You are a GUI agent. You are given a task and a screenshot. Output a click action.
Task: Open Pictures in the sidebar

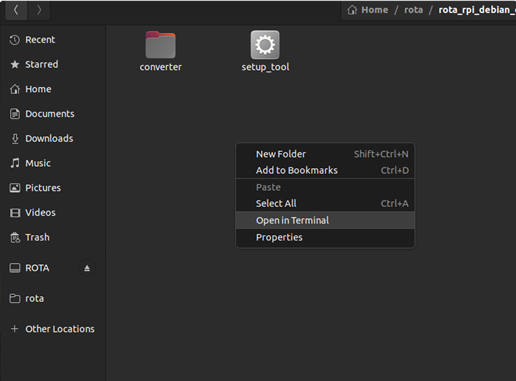[53, 188]
